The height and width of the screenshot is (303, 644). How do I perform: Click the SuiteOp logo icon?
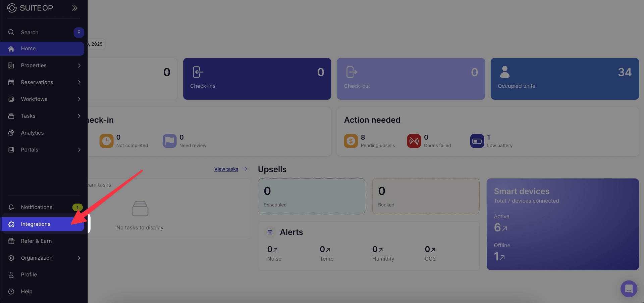tap(12, 8)
